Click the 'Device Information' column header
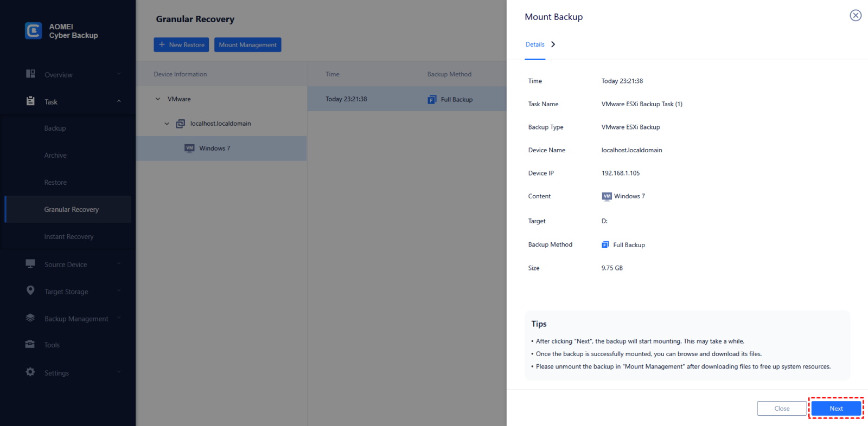868x426 pixels. click(x=180, y=74)
